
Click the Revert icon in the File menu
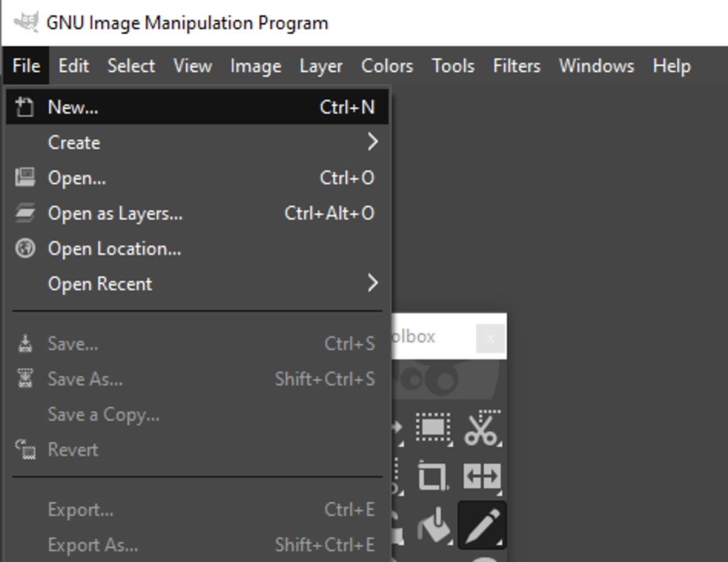coord(25,449)
